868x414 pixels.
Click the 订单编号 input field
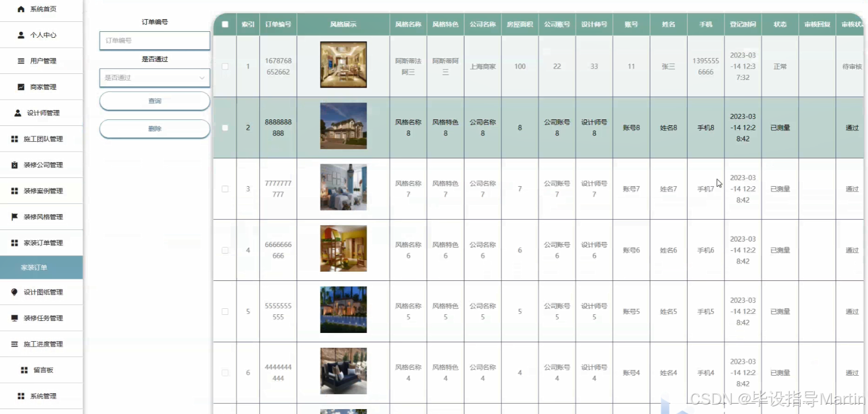pyautogui.click(x=155, y=41)
